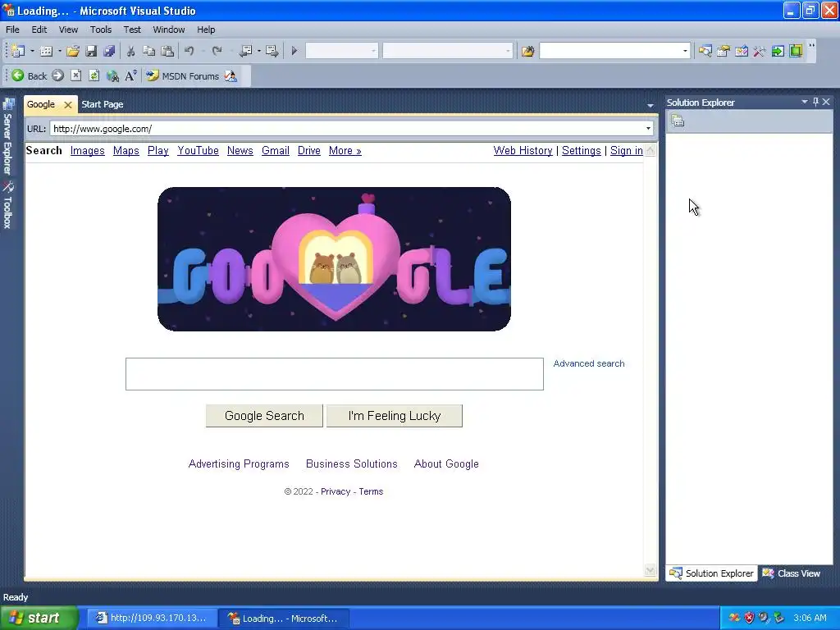
Task: Click MSDN Forums toolbar button
Action: pos(183,75)
